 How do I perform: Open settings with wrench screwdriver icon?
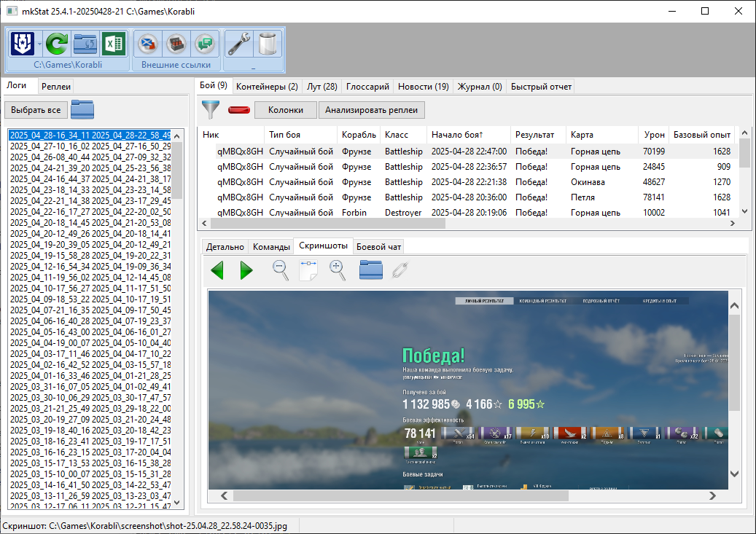[238, 44]
